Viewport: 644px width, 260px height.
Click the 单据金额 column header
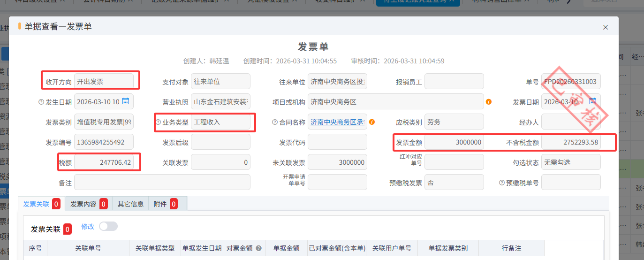[x=286, y=248]
